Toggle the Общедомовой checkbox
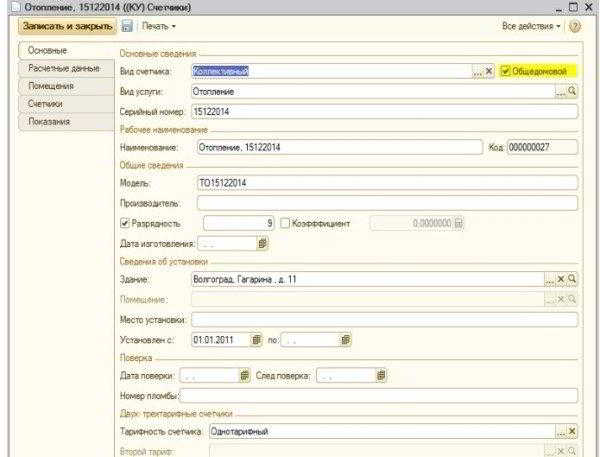600x457 pixels. click(x=505, y=71)
